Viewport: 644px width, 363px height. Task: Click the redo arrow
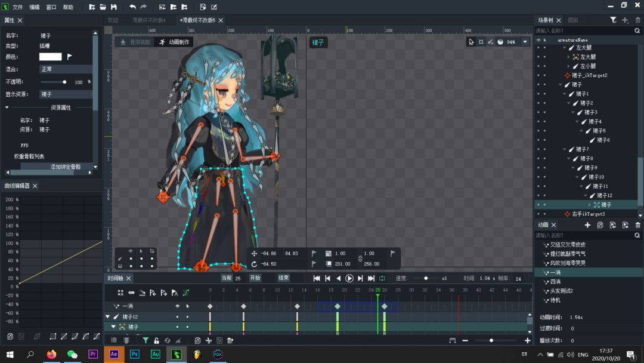point(143,7)
